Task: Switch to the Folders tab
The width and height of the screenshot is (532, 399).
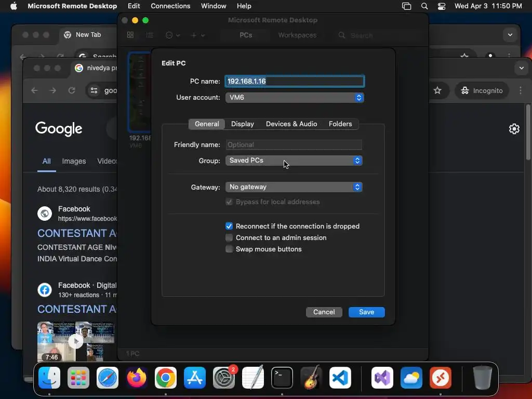Action: (340, 124)
